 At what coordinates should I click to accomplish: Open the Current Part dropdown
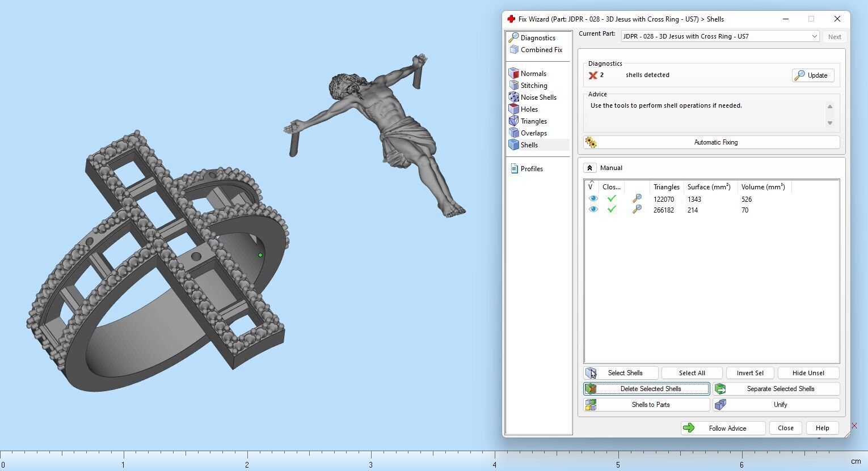point(720,36)
